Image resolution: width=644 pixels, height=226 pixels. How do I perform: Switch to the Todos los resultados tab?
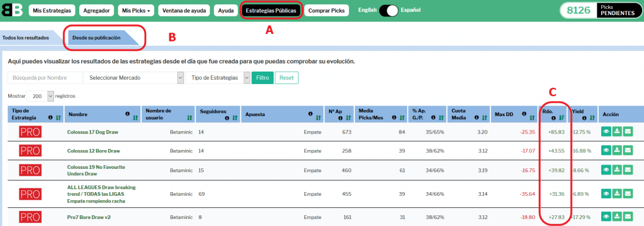(26, 37)
